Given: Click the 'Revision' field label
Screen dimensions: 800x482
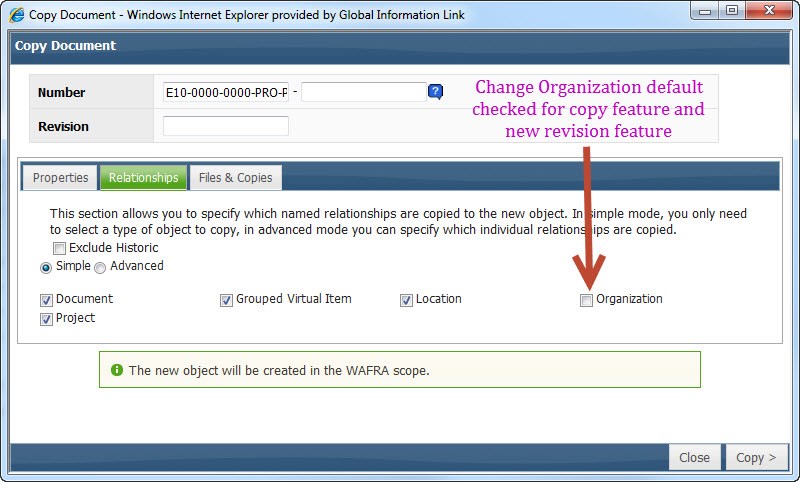Looking at the screenshot, I should tap(63, 126).
